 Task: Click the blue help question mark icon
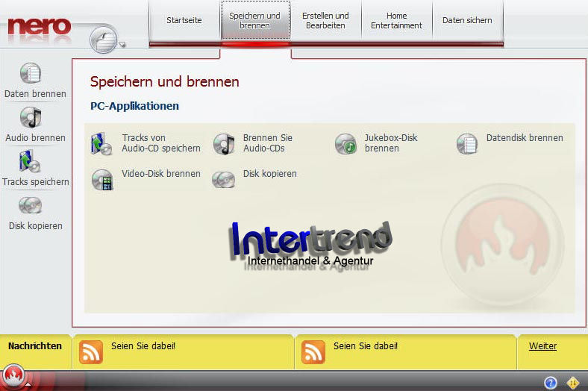pos(551,383)
